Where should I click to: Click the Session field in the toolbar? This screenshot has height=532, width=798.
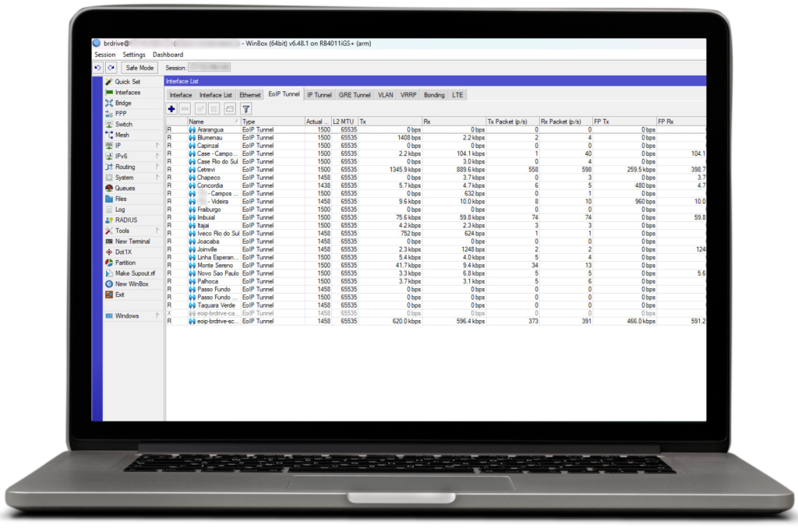(209, 67)
